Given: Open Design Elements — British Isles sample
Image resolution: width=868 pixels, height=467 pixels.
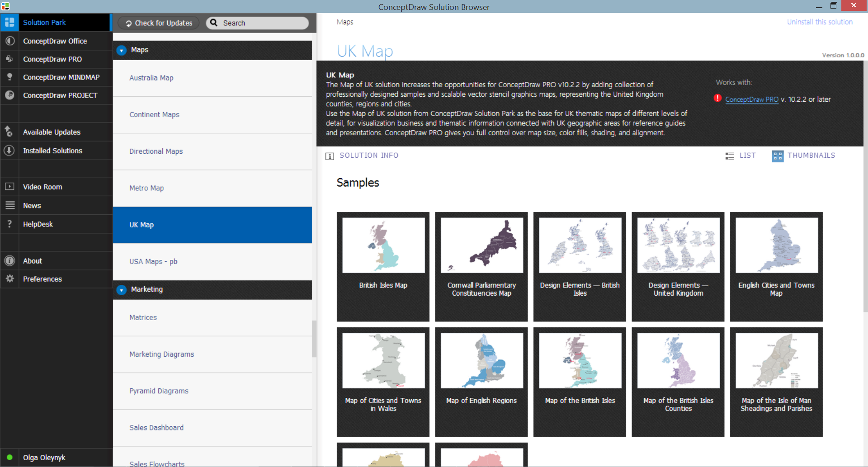Looking at the screenshot, I should (x=580, y=267).
